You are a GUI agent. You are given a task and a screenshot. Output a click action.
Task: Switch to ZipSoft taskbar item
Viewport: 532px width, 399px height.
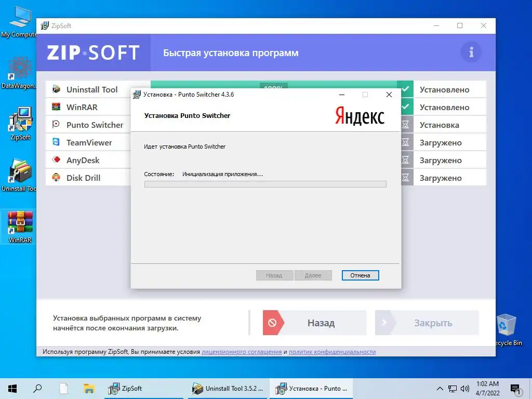(143, 389)
